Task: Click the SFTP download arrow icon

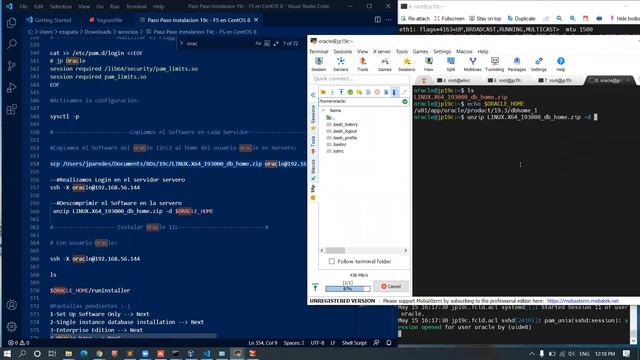Action: tap(332, 92)
